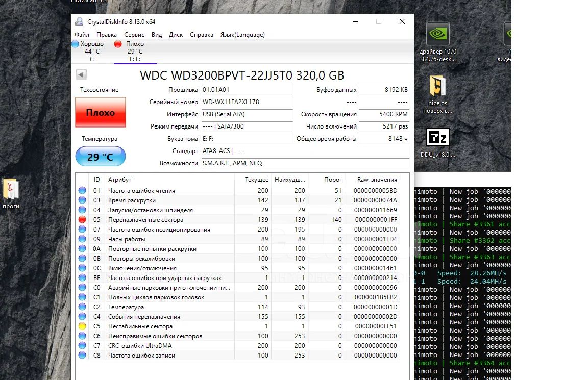Select the Запуски/остановки шпинделя row

(238, 210)
